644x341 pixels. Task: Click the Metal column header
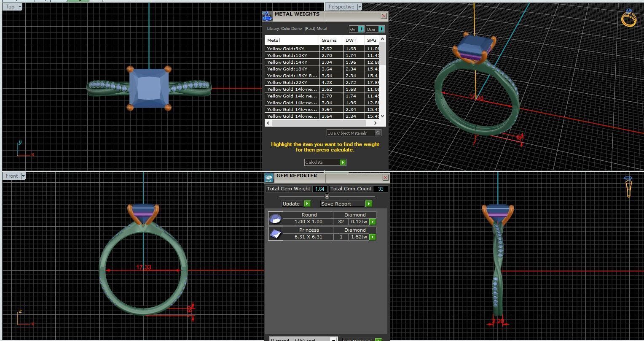pos(292,41)
